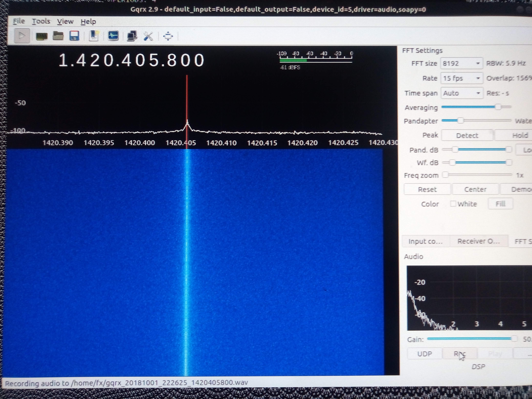Screen dimensions: 532x399
Task: Open remote control settings tools icon
Action: [x=148, y=36]
